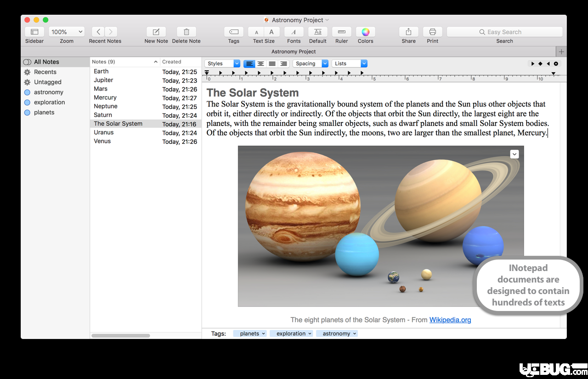Follow the Wikipedia.org link
Viewport: 588px width, 379px height.
[450, 320]
